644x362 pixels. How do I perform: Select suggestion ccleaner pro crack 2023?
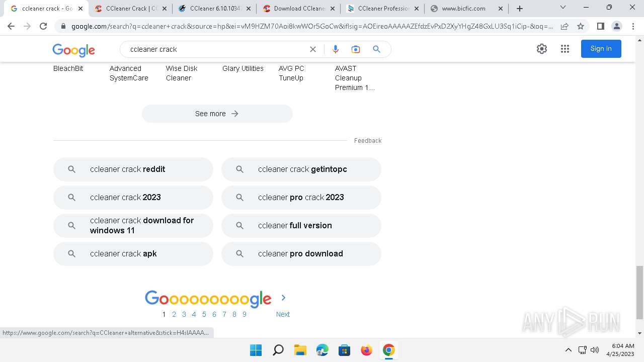[x=301, y=198]
